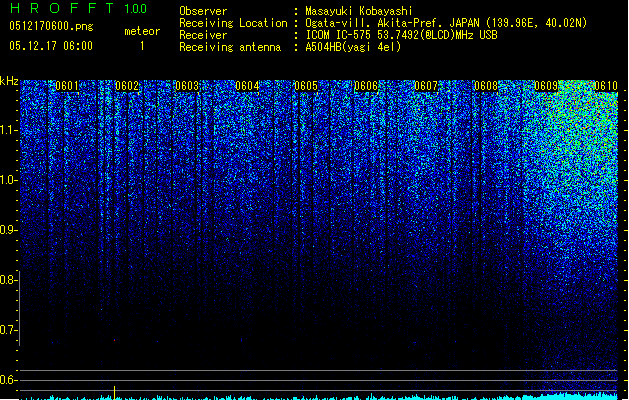Click the 0607 time marker

click(x=426, y=86)
